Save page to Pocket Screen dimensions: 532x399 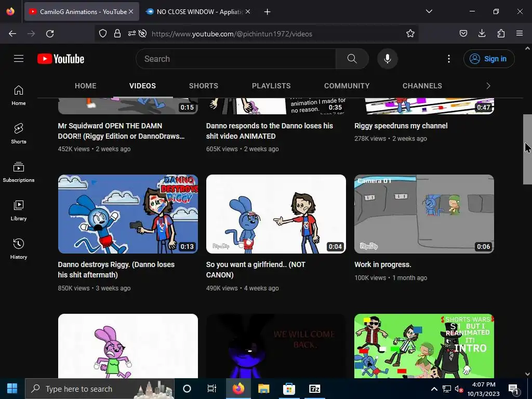click(x=463, y=33)
